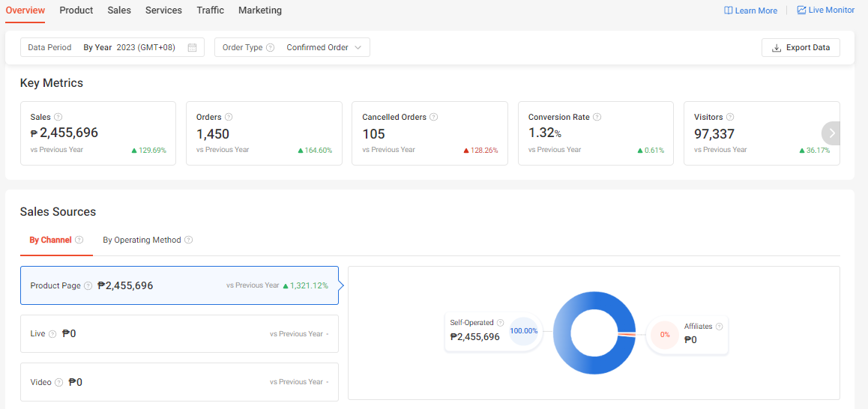Show next Key Metrics with arrow

(x=831, y=133)
